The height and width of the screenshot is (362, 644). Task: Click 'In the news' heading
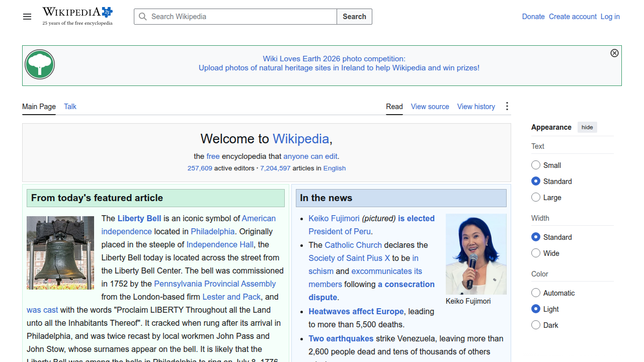[326, 198]
